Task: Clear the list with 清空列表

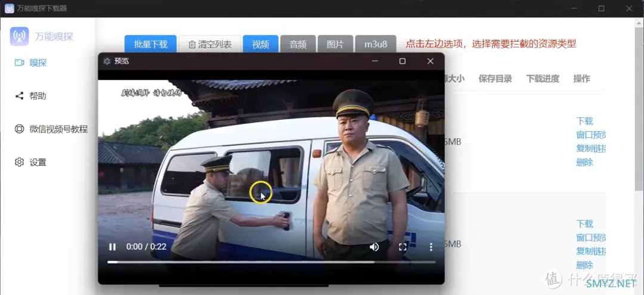Action: (x=210, y=44)
